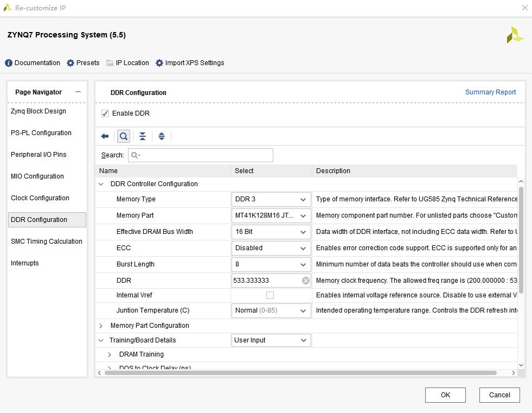
Task: Click the Expand All toolbar icon
Action: [162, 136]
